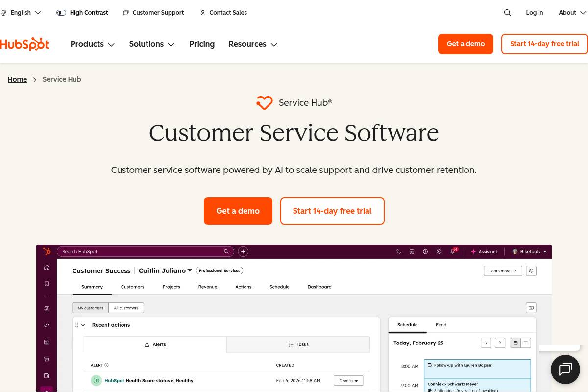Click the phone calling icon in preview
This screenshot has height=392, width=588.
coord(399,252)
